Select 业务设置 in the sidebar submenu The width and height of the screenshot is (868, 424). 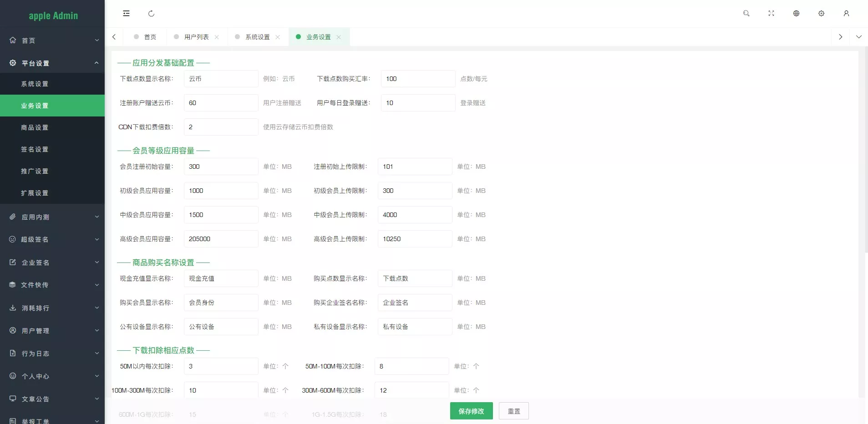[x=52, y=106]
